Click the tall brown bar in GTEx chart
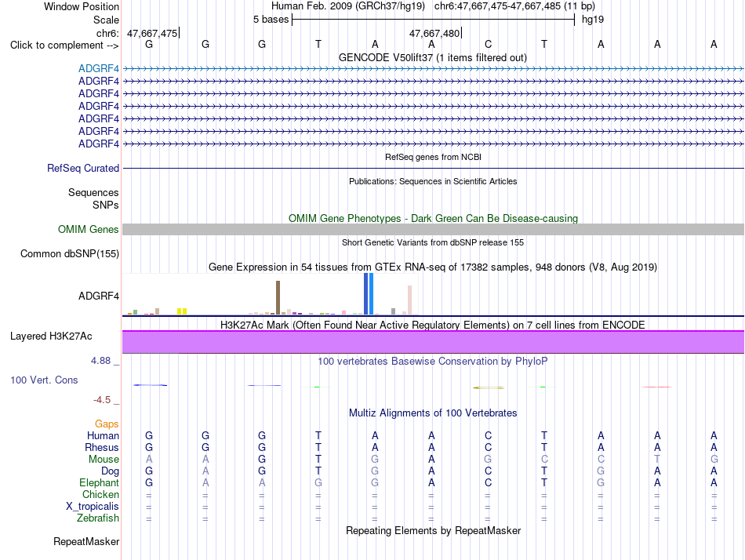 click(x=278, y=297)
